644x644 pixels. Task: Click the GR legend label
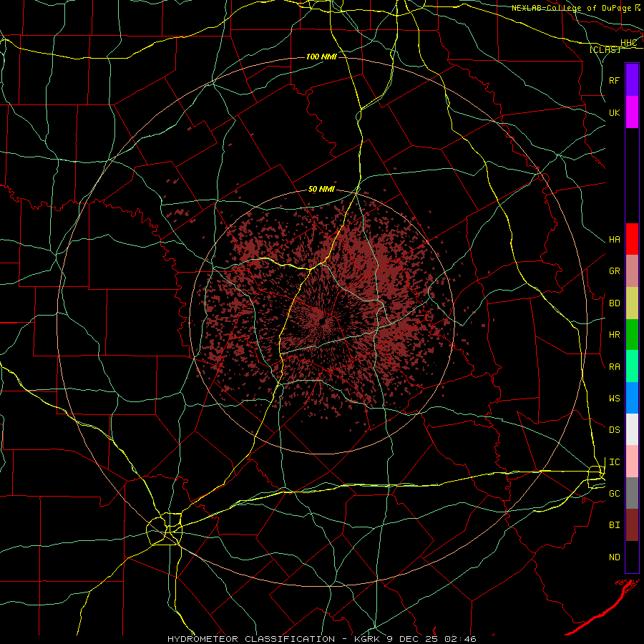(x=614, y=271)
